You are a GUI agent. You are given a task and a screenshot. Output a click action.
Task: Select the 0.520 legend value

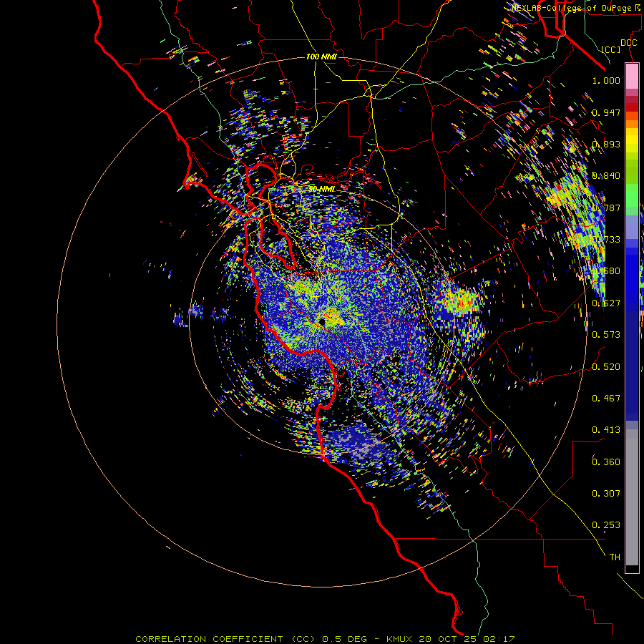(x=606, y=367)
